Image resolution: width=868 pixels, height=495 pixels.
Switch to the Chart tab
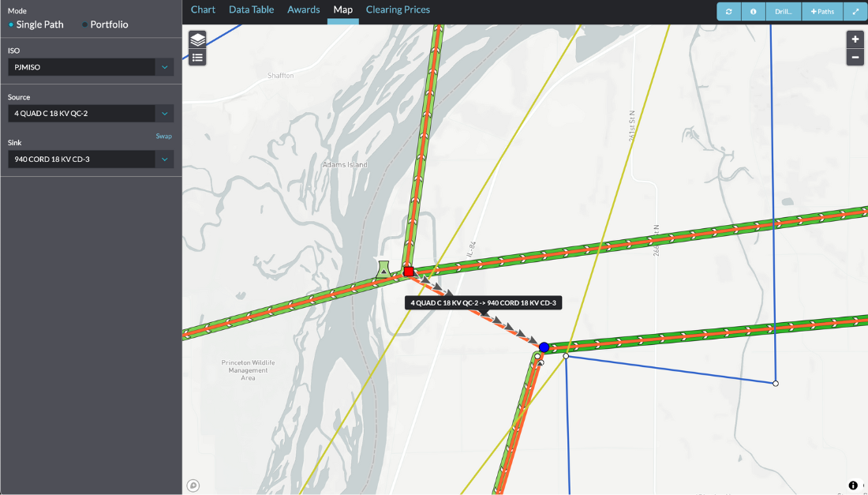click(203, 9)
